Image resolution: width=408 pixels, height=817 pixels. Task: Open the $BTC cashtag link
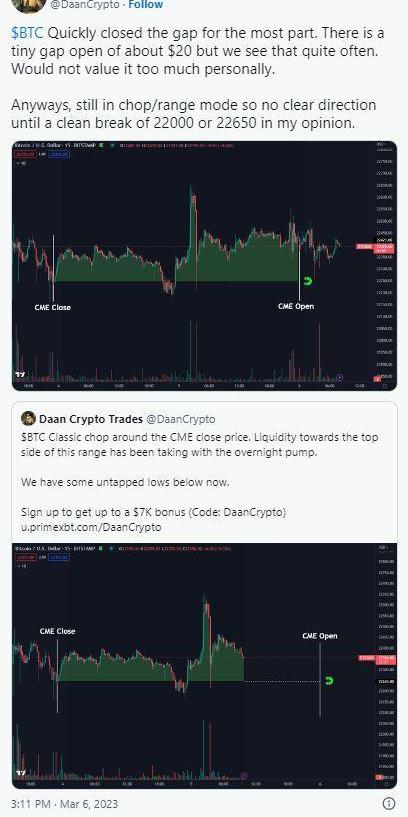(28, 34)
